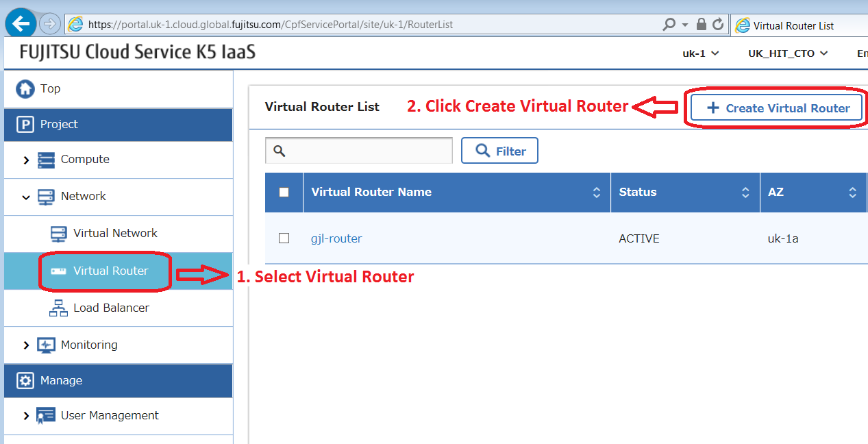Open address bar search dropdown arrow
868x444 pixels.
[685, 25]
